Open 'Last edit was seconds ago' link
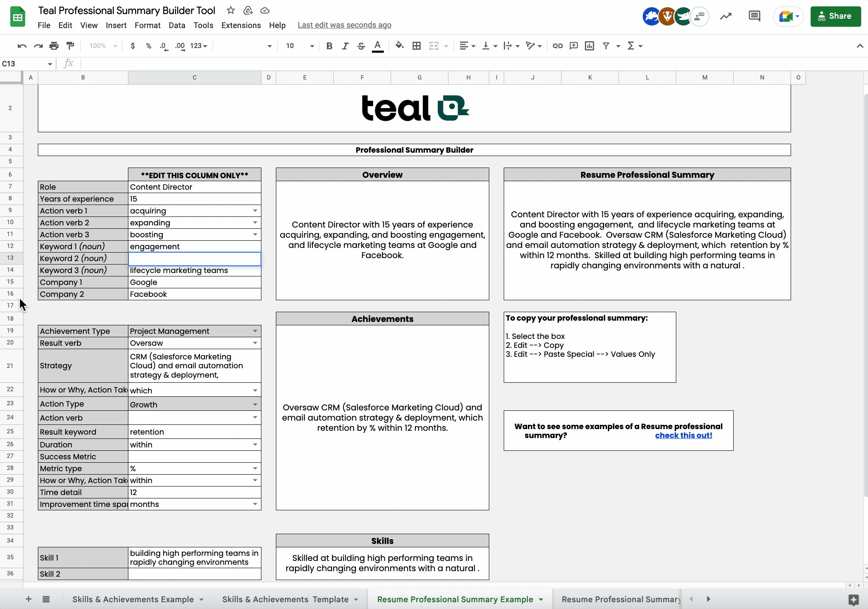The height and width of the screenshot is (609, 868). (344, 26)
